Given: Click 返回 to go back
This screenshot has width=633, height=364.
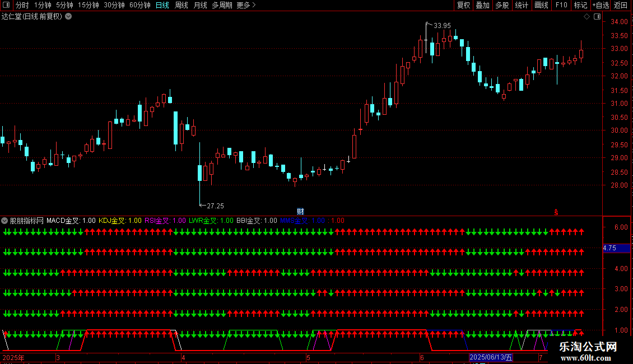Looking at the screenshot, I should (621, 5).
